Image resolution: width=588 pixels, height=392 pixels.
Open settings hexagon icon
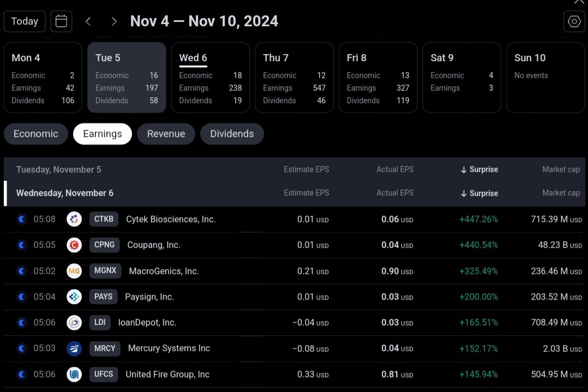click(574, 21)
